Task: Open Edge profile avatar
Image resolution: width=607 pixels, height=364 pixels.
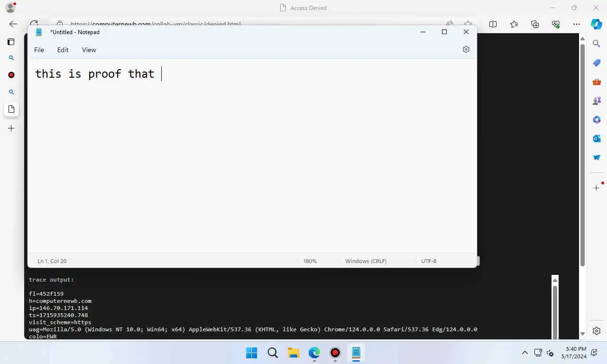Action: (10, 8)
